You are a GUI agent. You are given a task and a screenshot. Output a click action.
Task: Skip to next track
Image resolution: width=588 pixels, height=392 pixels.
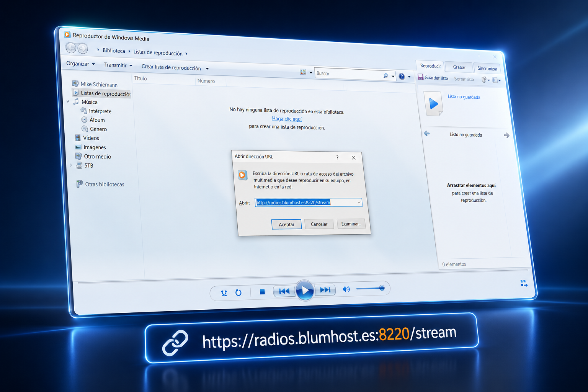pos(325,290)
